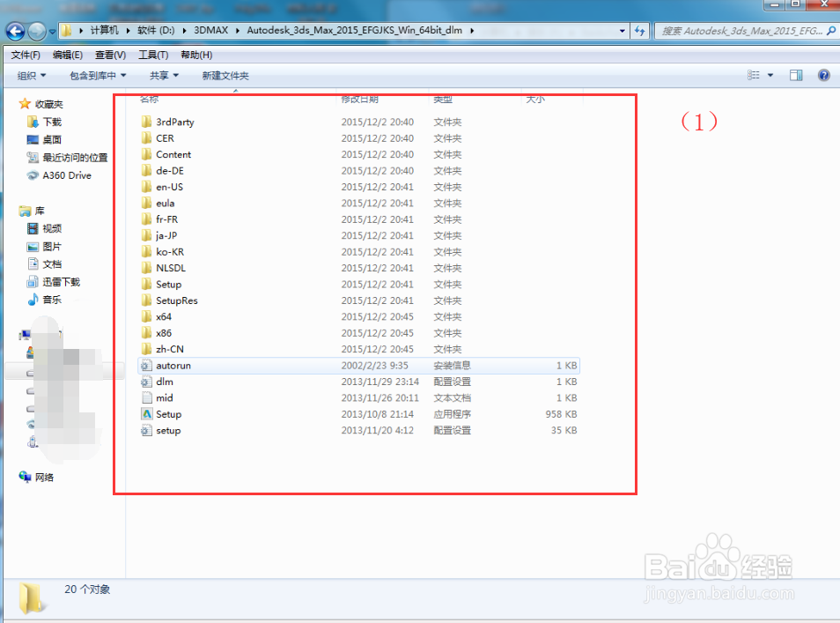Select 库 in the navigation pane
Screen dimensions: 840x623
click(x=40, y=211)
